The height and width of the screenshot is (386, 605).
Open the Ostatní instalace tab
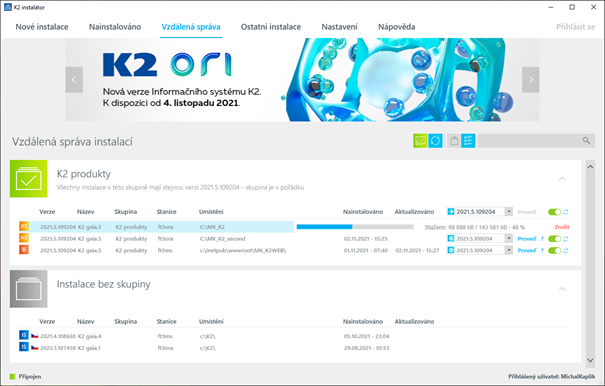point(271,27)
